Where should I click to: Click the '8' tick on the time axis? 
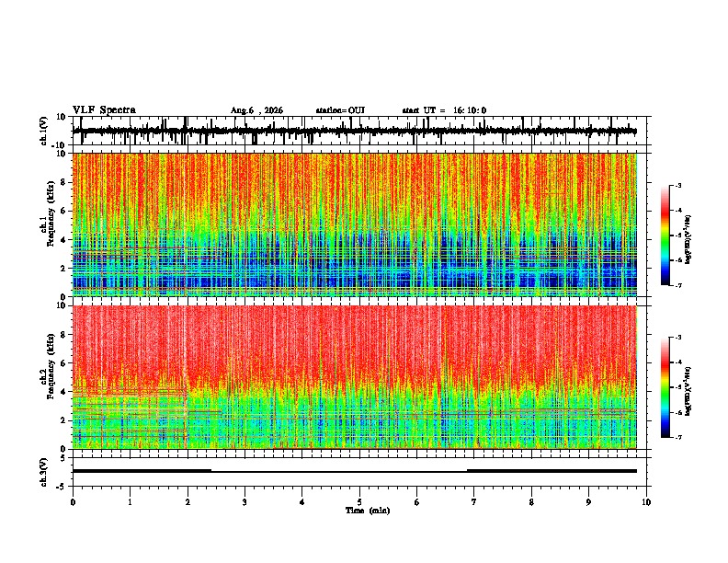click(531, 502)
